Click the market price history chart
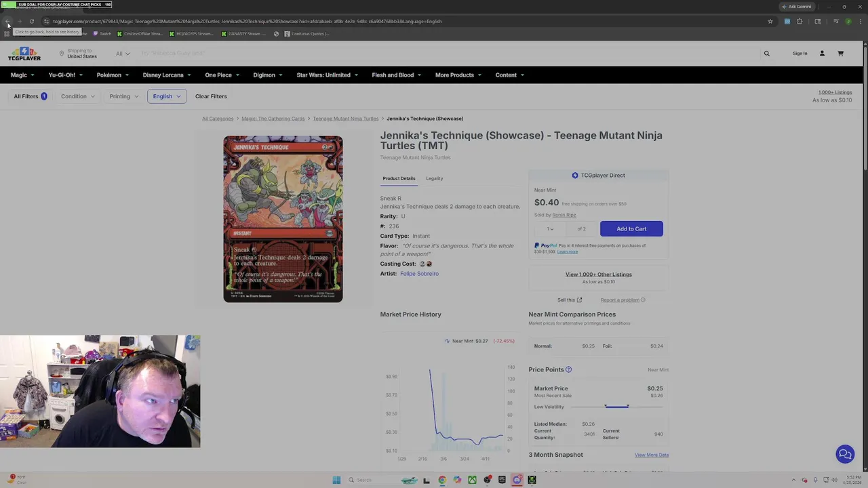The width and height of the screenshot is (868, 488). tap(450, 413)
